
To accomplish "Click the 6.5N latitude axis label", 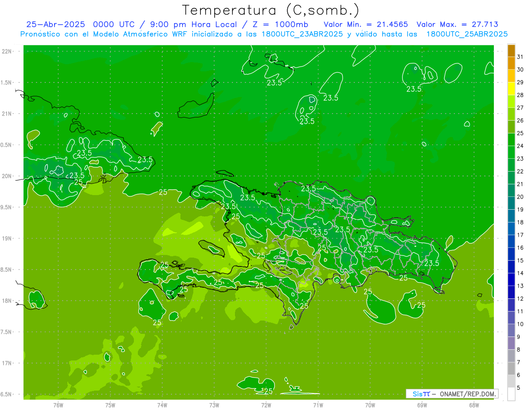I will coord(7,395).
